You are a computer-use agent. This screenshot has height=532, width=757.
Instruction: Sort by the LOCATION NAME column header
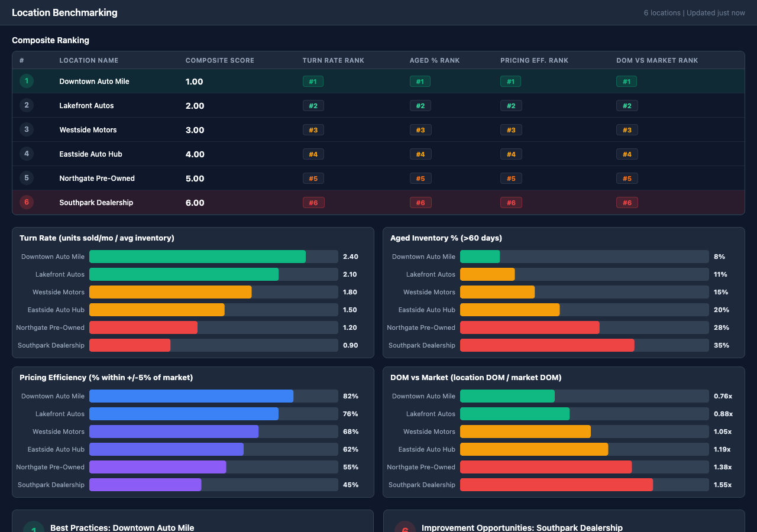pyautogui.click(x=89, y=60)
